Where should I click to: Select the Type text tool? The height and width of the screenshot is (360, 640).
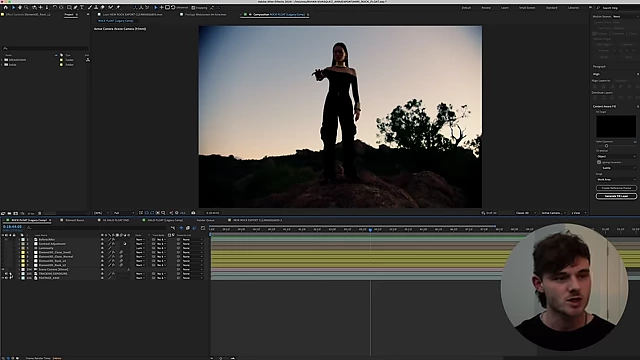click(x=82, y=7)
